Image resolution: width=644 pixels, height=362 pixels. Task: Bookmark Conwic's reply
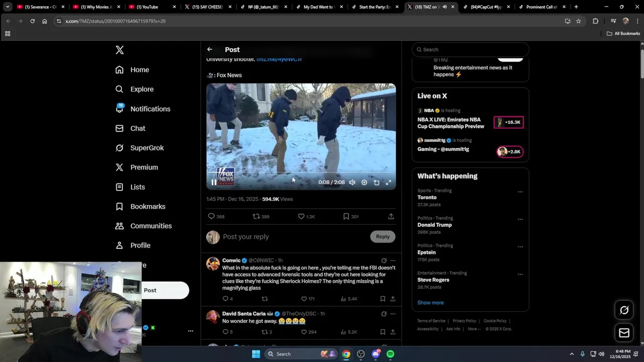pos(383,299)
